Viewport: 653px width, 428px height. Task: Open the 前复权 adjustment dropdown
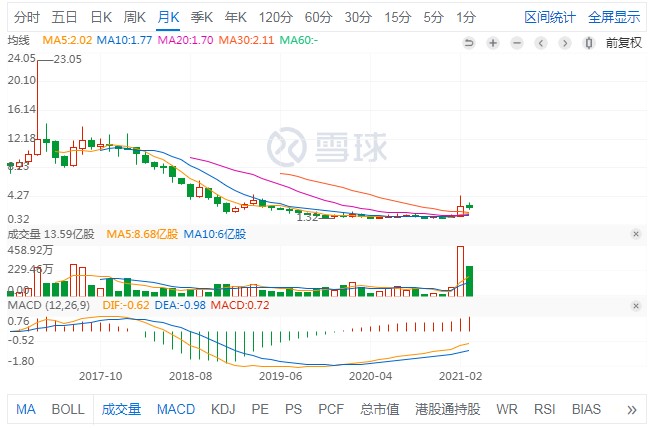pyautogui.click(x=624, y=42)
